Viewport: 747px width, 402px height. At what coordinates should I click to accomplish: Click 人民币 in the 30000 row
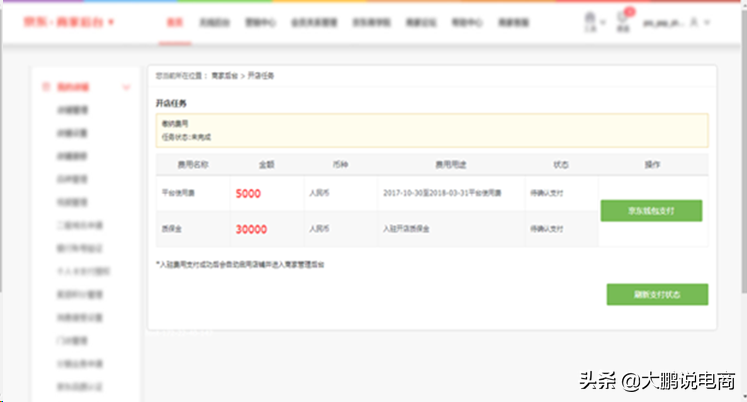319,229
